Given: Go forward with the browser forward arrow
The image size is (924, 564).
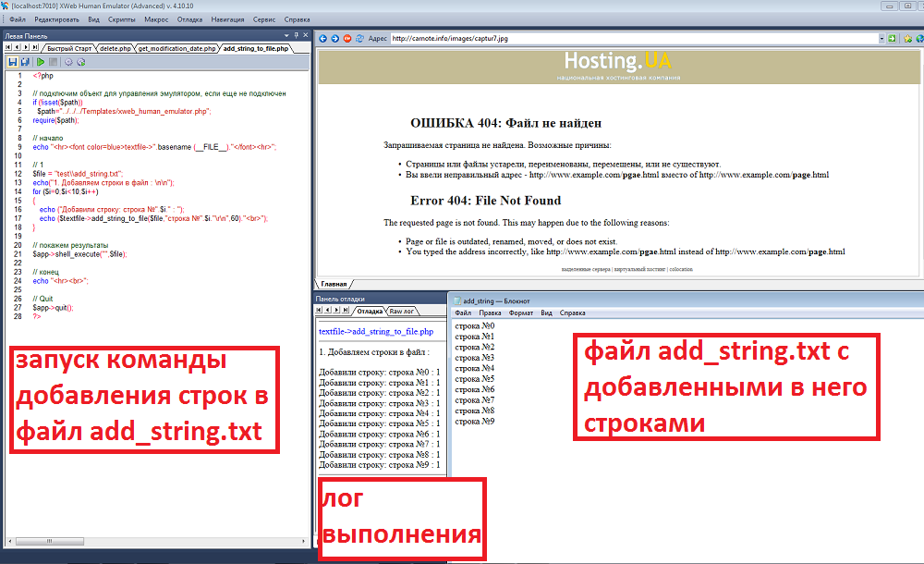Looking at the screenshot, I should click(x=335, y=38).
